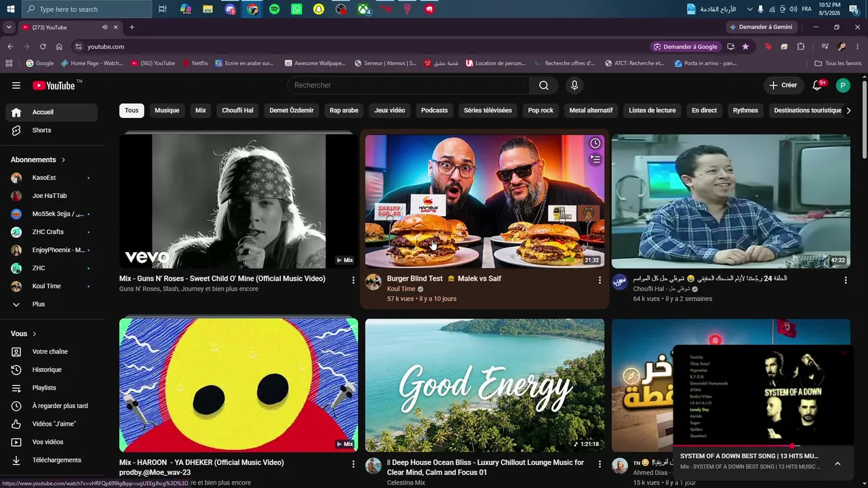Open the Netflix bookmark

195,63
